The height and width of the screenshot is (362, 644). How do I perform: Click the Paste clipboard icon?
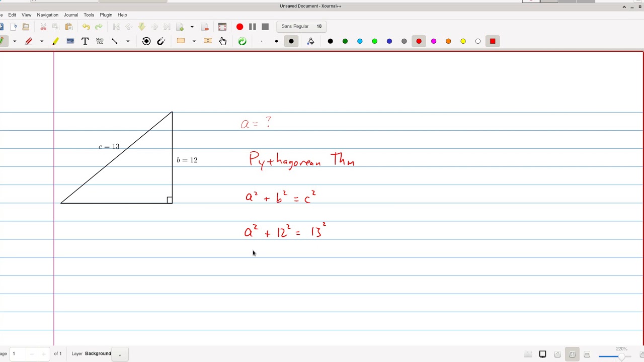coord(69,27)
